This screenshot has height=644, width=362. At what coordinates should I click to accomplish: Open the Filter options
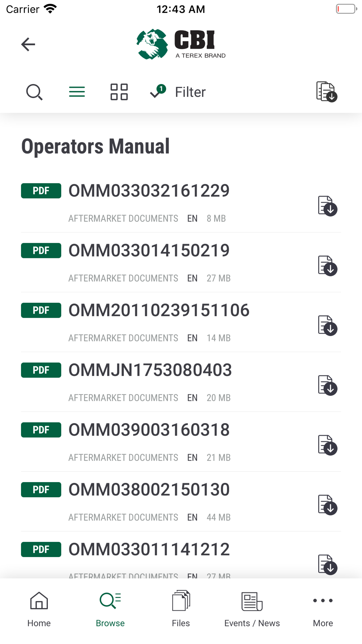tap(190, 92)
